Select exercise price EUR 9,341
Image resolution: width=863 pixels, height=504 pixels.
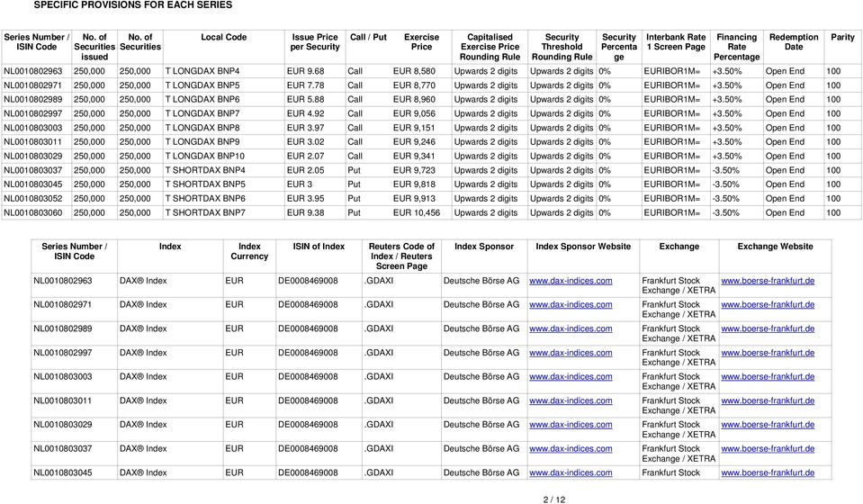coord(414,157)
